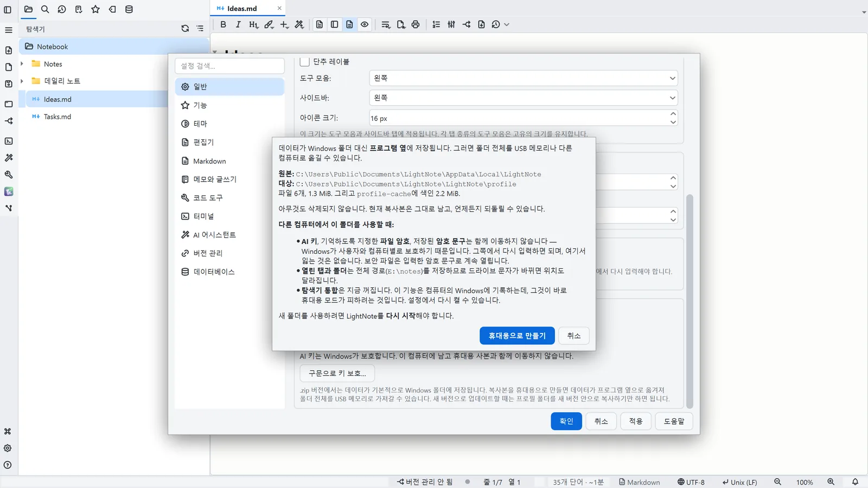Screen dimensions: 868x488
Task: Open the search icon in top bar
Action: pyautogui.click(x=45, y=9)
